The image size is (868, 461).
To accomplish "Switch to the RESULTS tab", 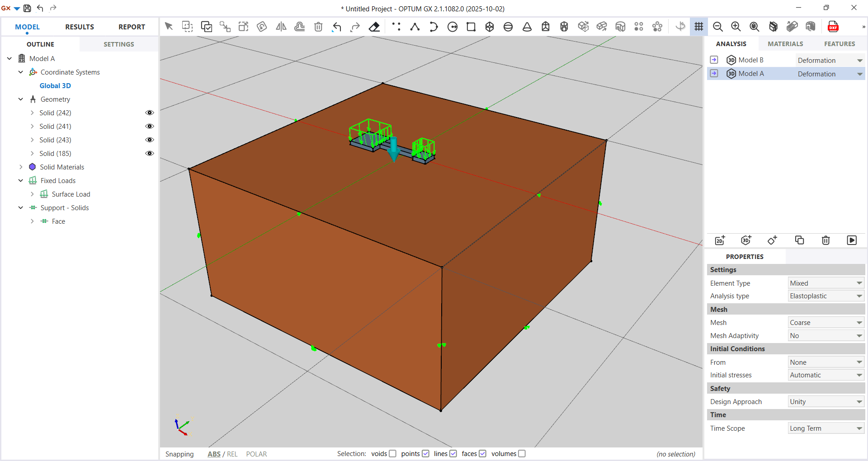I will (x=80, y=27).
